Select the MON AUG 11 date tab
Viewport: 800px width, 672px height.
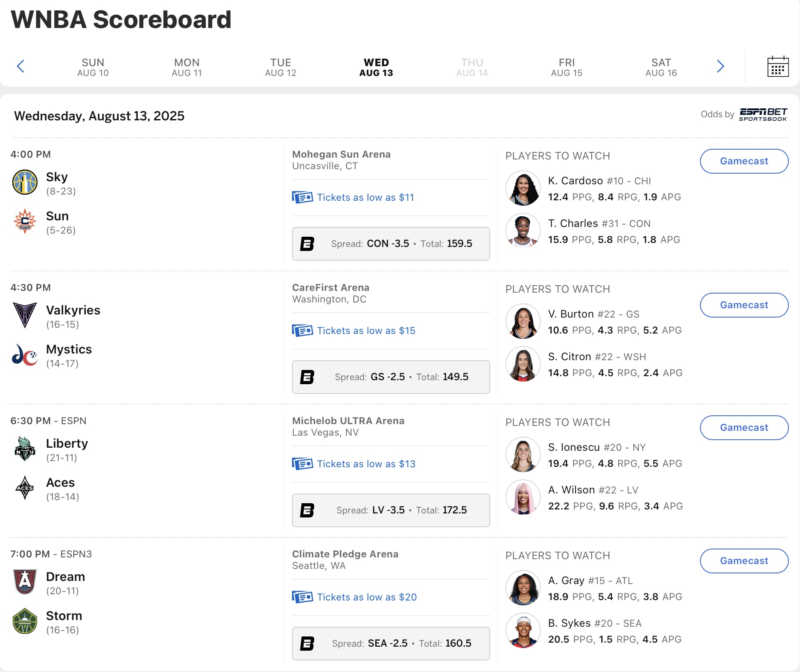coord(187,67)
